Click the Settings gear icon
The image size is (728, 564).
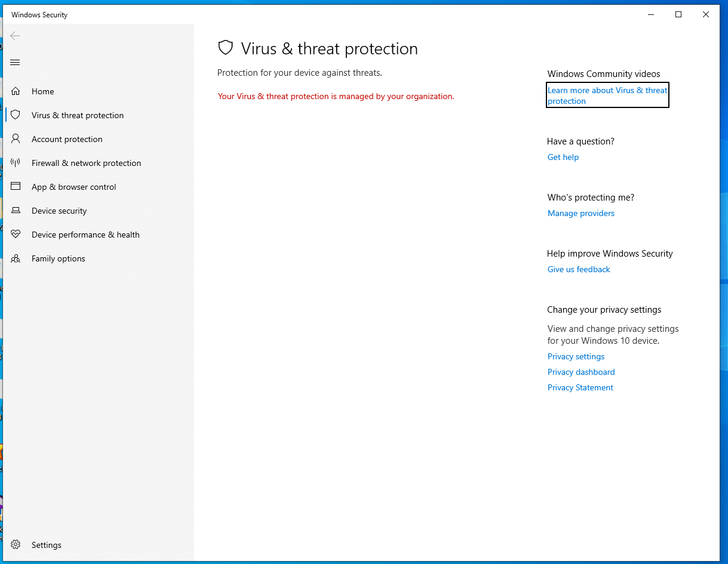[16, 545]
